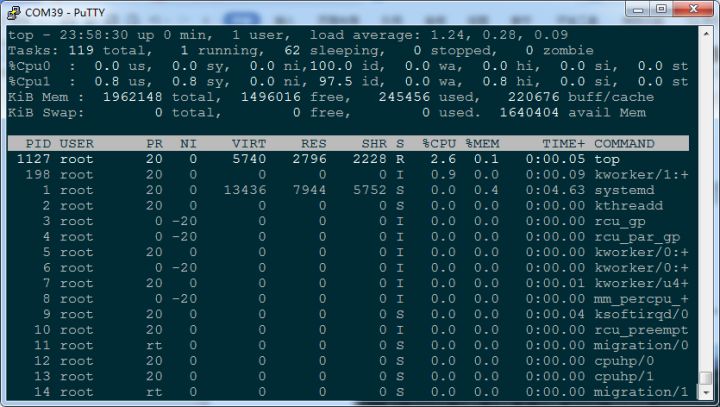Select the 'cpuhp/1' command text
The width and height of the screenshot is (720, 407).
click(624, 377)
